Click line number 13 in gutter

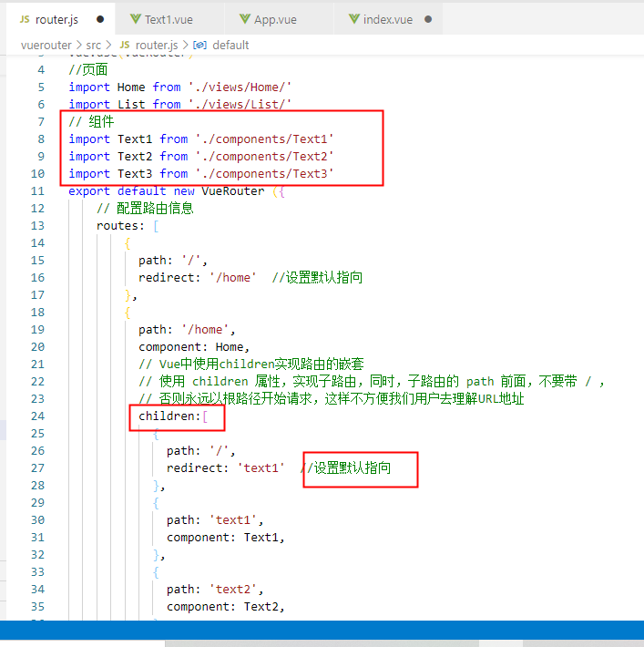tap(37, 226)
